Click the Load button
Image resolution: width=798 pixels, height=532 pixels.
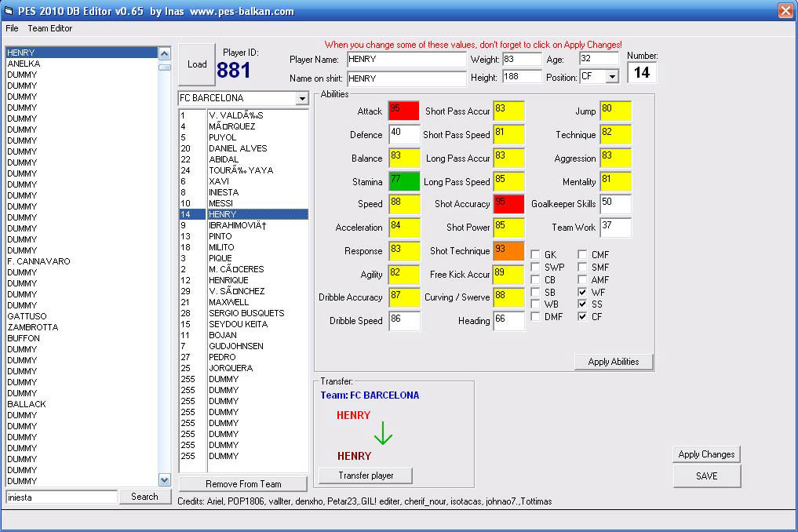[197, 64]
